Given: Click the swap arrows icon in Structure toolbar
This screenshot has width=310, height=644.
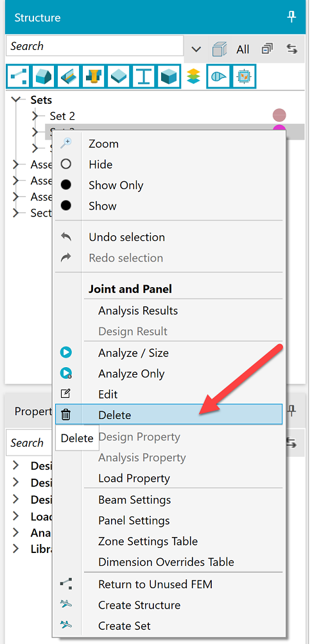Looking at the screenshot, I should pos(291,49).
